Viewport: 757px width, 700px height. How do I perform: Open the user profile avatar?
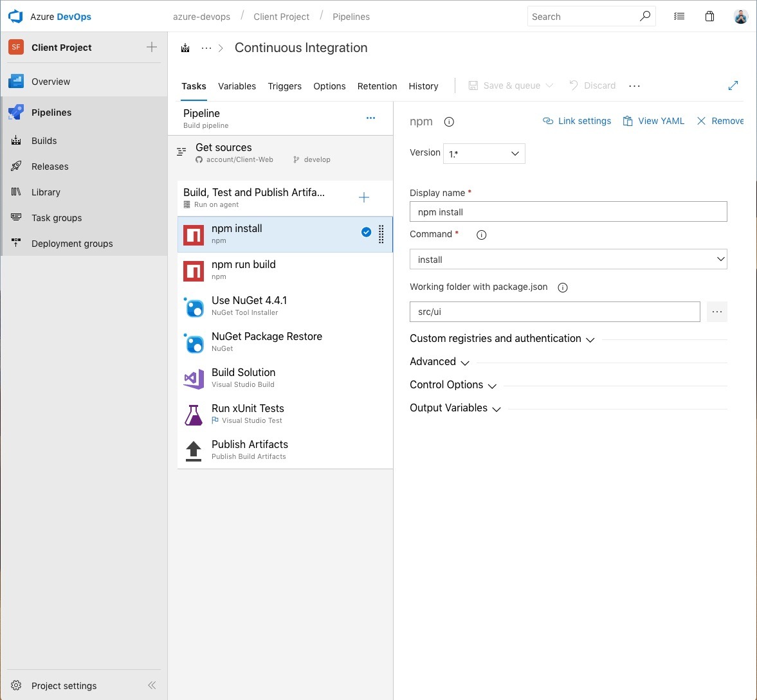click(x=740, y=17)
